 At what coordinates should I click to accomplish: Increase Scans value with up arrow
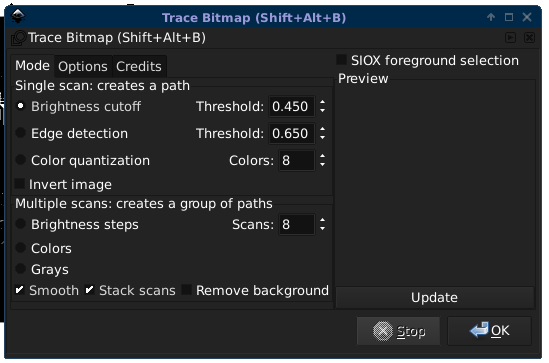coord(322,220)
